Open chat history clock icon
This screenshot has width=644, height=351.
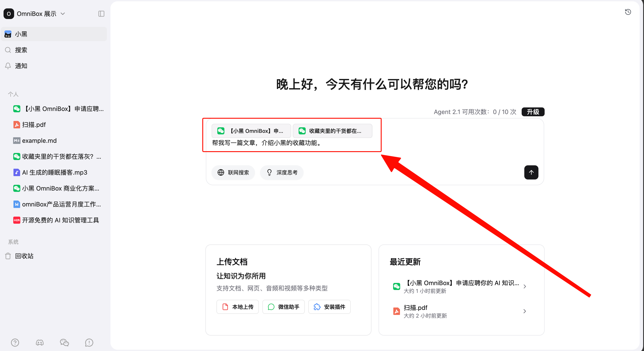628,12
